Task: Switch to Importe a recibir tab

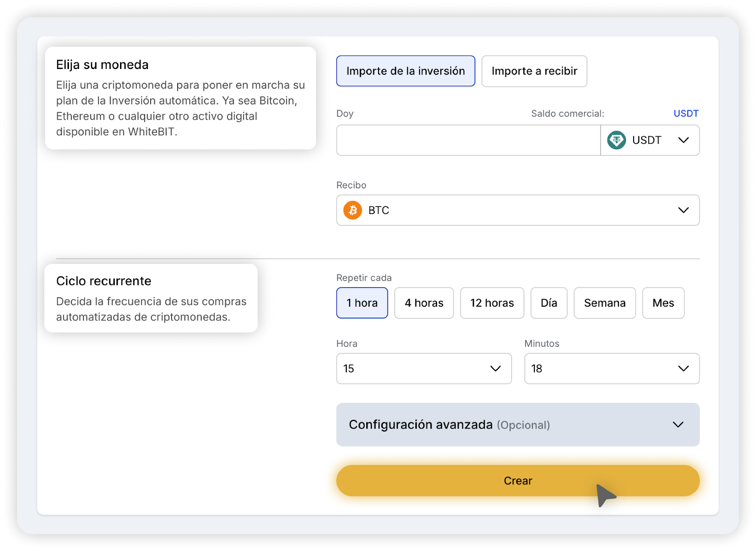Action: coord(534,71)
